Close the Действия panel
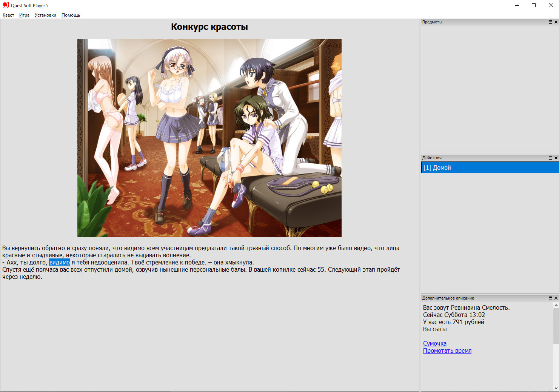The width and height of the screenshot is (559, 392). tap(556, 158)
